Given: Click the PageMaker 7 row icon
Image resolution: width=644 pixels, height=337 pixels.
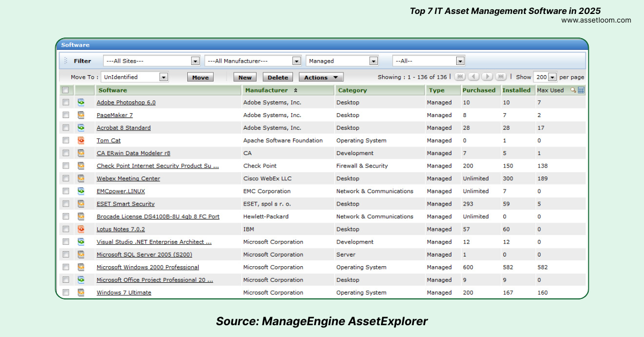Looking at the screenshot, I should pos(81,115).
